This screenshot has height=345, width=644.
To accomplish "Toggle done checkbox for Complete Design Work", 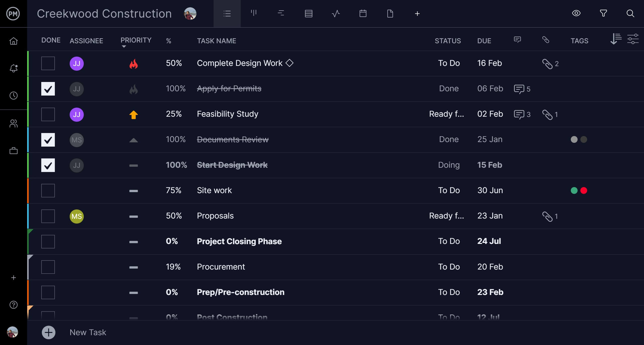I will (x=48, y=63).
